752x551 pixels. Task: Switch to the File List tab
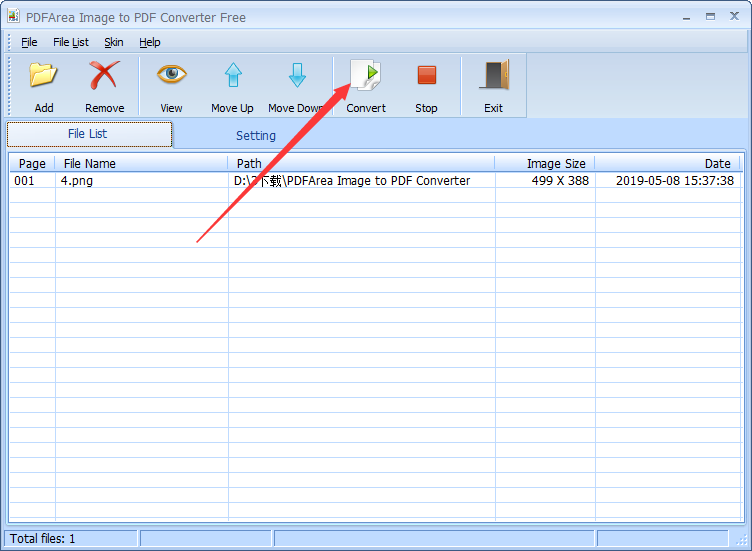point(89,134)
